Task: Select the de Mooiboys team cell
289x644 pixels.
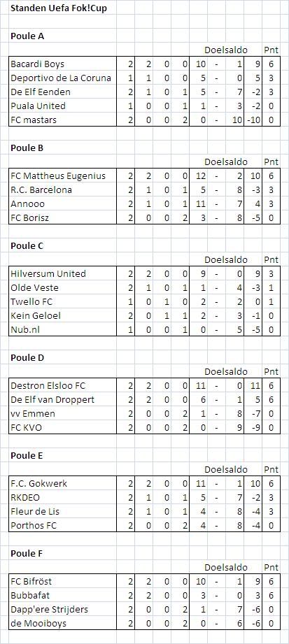Action: 63,623
